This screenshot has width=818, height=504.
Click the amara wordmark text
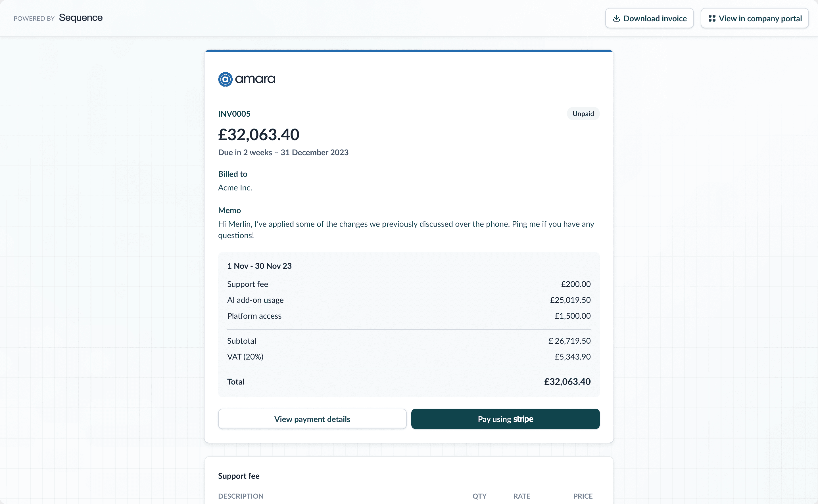click(255, 79)
